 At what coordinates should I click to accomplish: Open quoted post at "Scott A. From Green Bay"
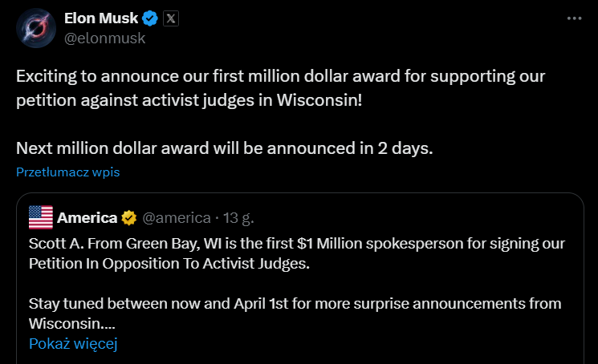(295, 243)
